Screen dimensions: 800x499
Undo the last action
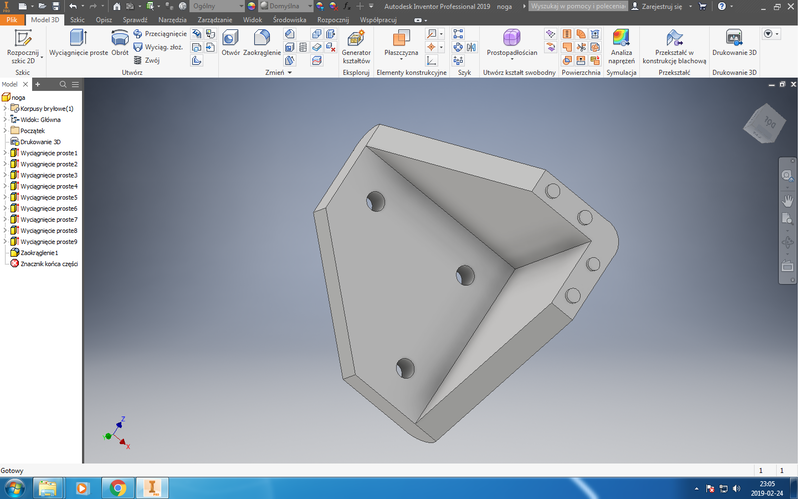73,6
